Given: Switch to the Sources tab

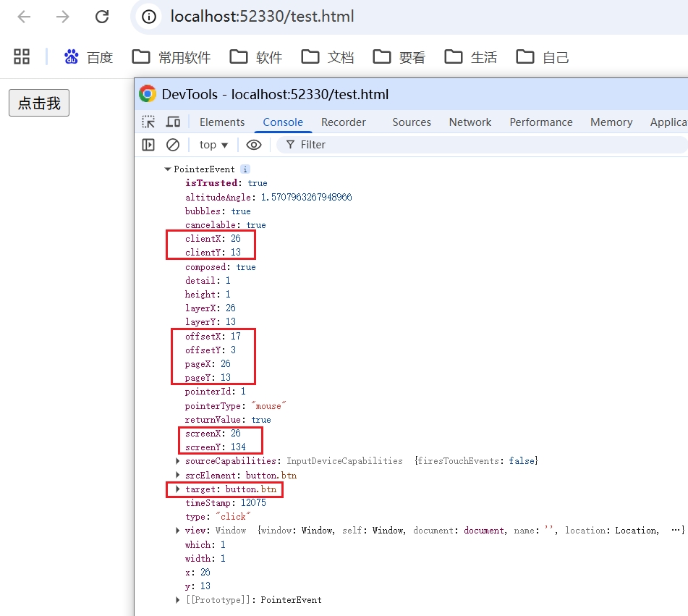Looking at the screenshot, I should 412,122.
